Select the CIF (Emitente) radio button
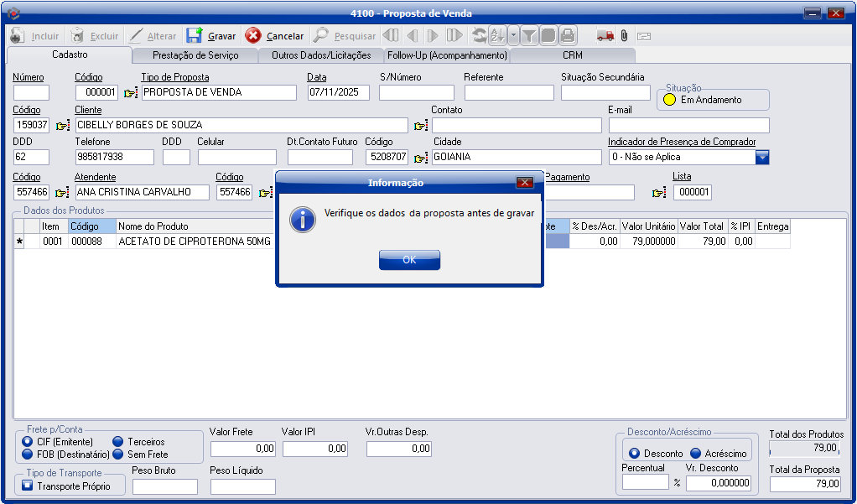The height and width of the screenshot is (504, 857). coord(28,442)
